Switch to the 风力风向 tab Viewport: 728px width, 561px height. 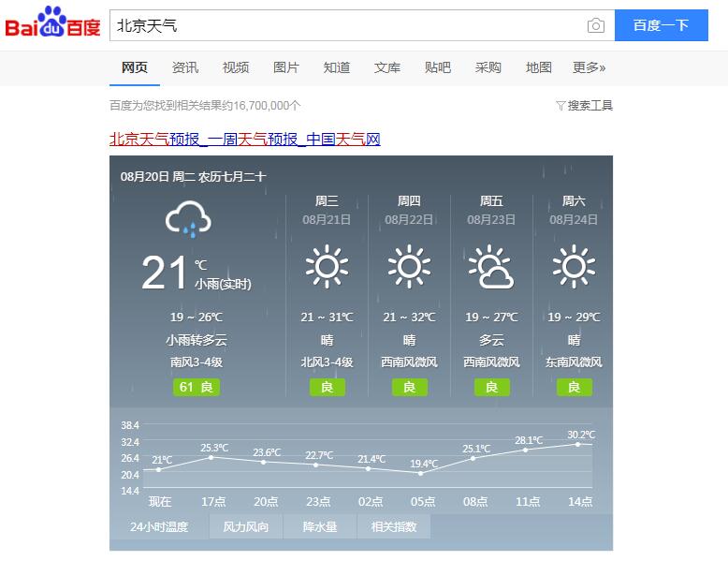[246, 527]
